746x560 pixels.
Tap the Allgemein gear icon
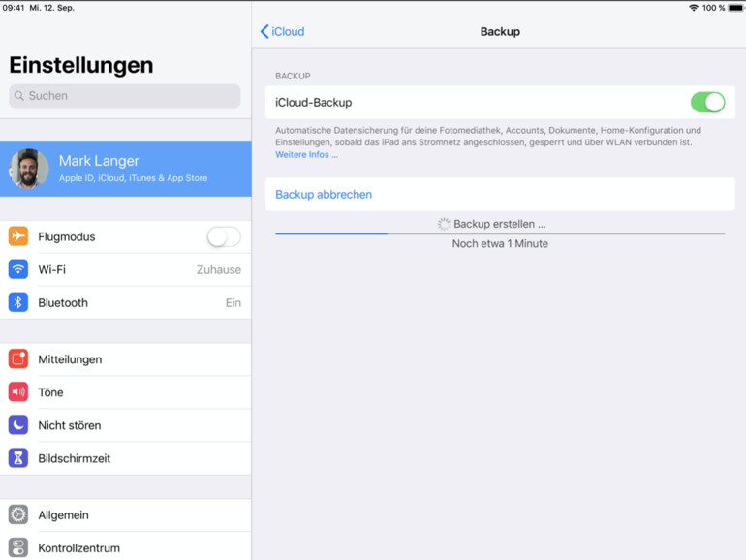click(18, 514)
